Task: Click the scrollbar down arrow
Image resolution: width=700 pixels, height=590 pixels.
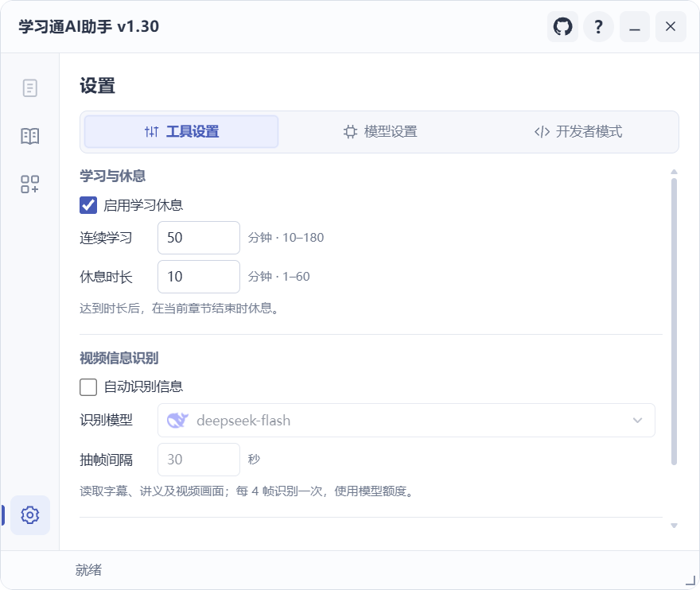Action: [674, 526]
